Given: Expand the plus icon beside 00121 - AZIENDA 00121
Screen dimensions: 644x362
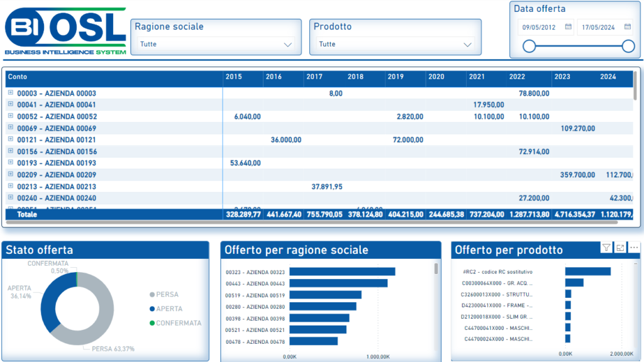Looking at the screenshot, I should [x=11, y=140].
